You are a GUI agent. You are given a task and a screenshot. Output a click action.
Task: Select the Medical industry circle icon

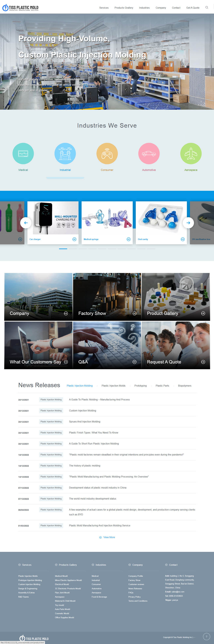[23, 153]
